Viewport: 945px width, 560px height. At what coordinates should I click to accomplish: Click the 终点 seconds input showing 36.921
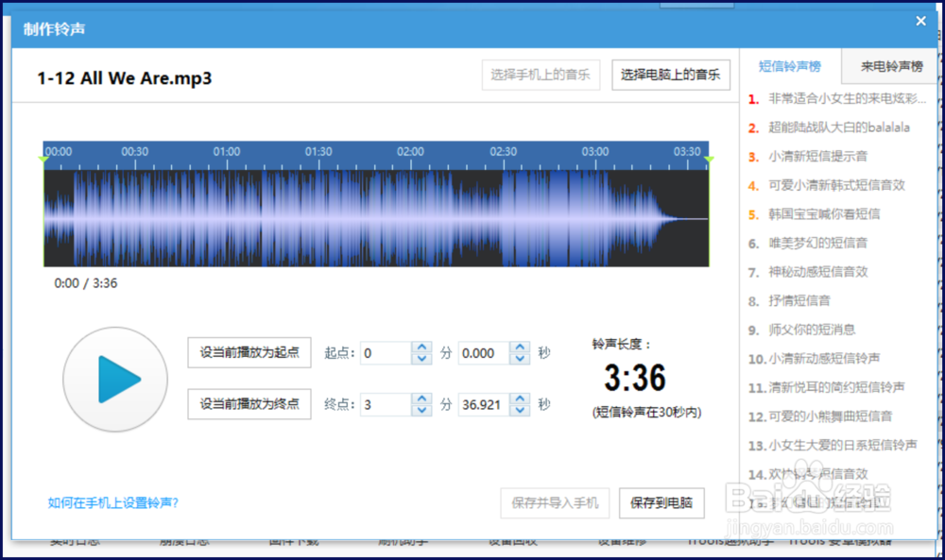point(482,403)
